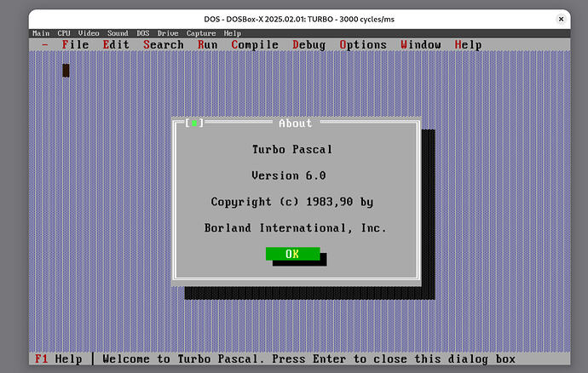Open DOSBox-X DOS menu
The image size is (588, 373).
143,33
